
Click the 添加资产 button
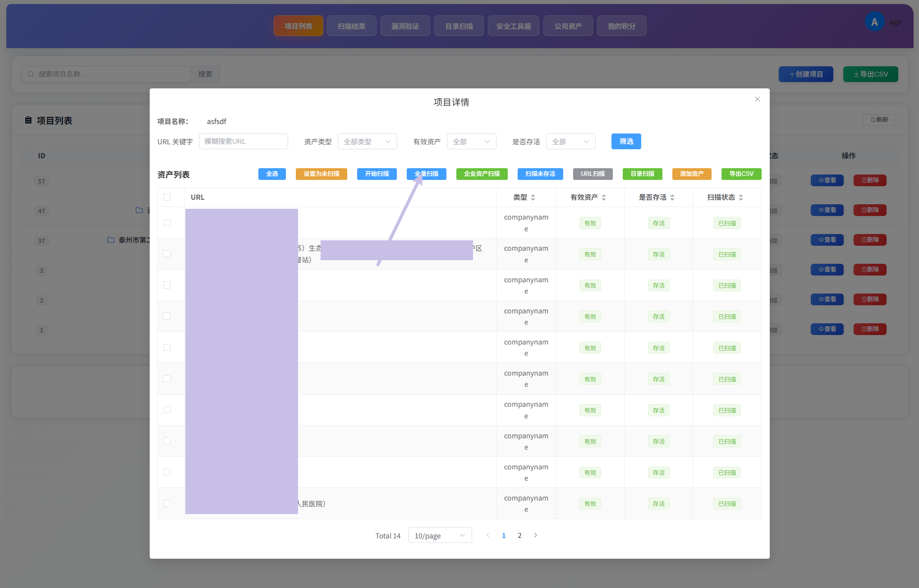coord(692,174)
